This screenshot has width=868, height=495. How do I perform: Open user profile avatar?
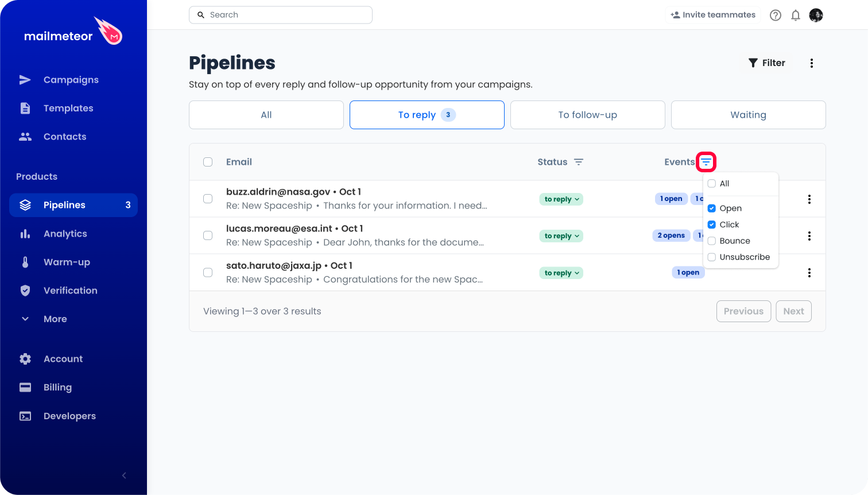click(x=816, y=15)
